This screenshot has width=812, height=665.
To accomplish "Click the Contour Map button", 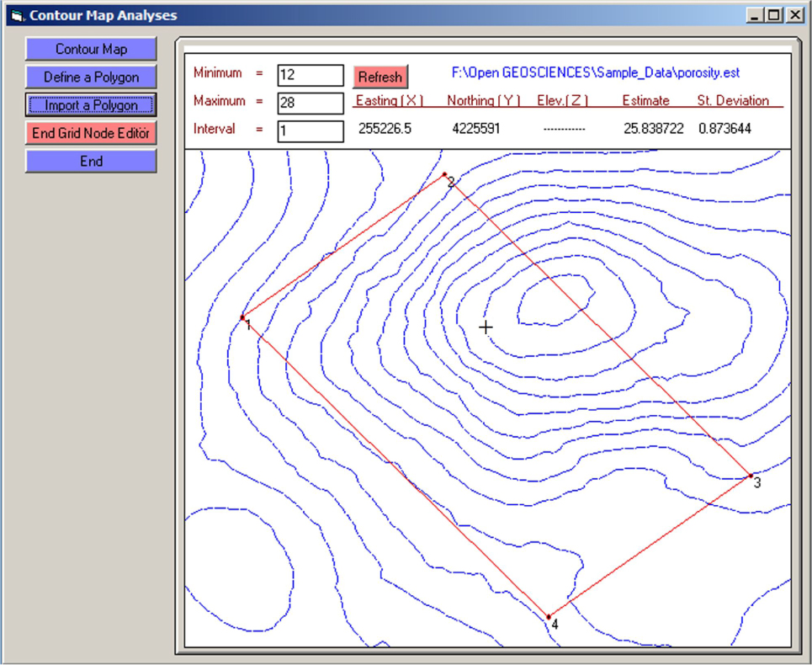I will [x=91, y=49].
